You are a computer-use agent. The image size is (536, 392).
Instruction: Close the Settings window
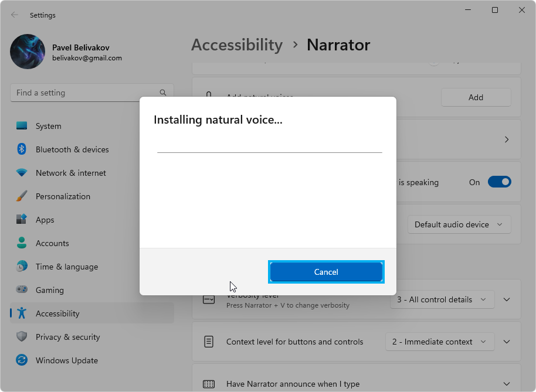pos(522,10)
